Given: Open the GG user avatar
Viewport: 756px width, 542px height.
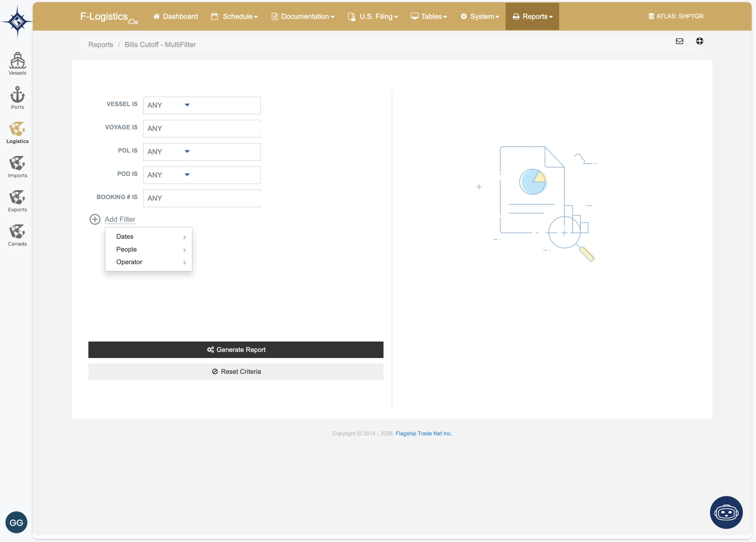Looking at the screenshot, I should (16, 522).
